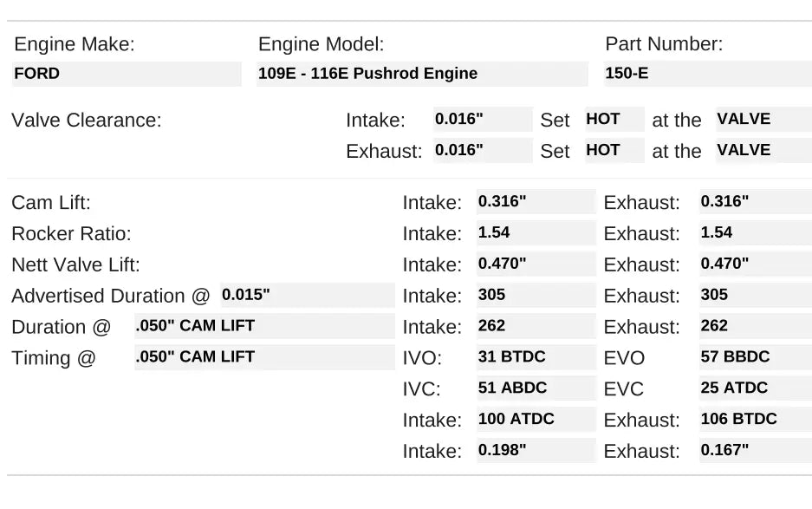
Task: Click the IVC 51 ABDC field
Action: 536,388
